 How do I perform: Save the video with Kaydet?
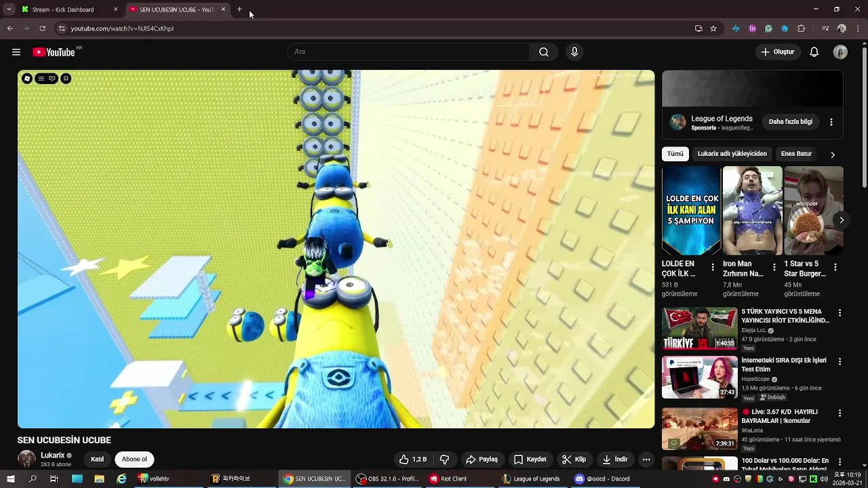(x=530, y=460)
